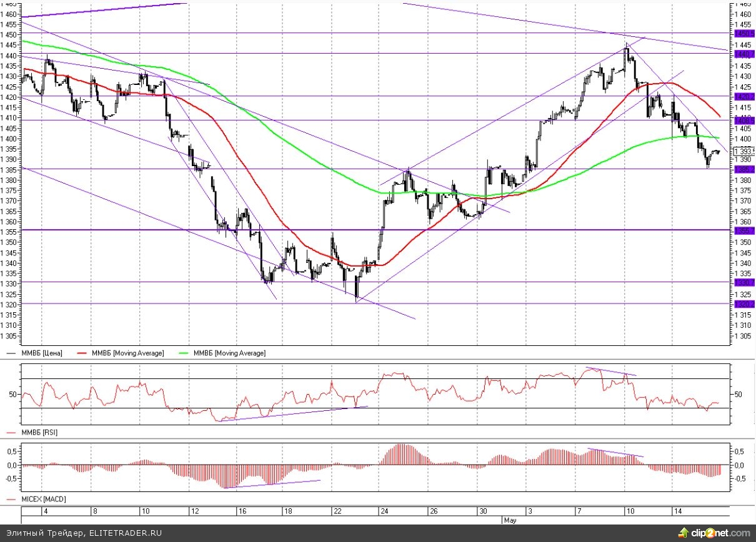Select the 1355.7 horizontal level label
Image resolution: width=756 pixels, height=542 pixels.
[744, 230]
